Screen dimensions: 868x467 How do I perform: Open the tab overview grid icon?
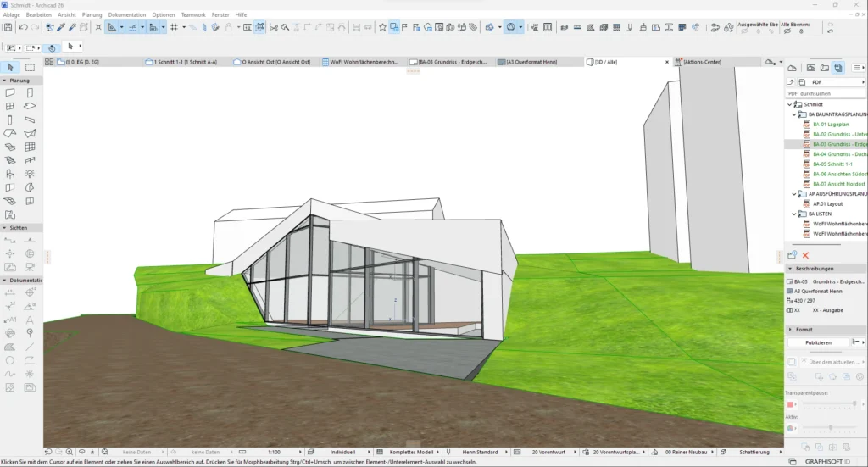(x=49, y=62)
